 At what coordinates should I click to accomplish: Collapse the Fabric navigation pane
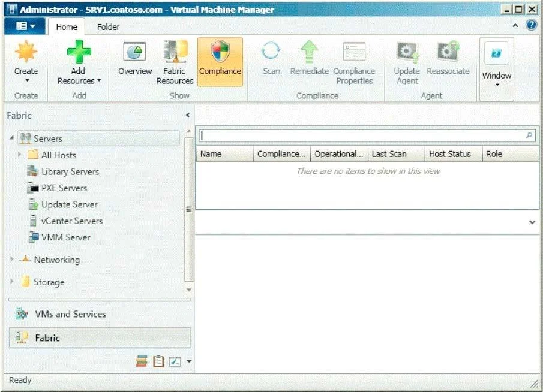(x=188, y=115)
